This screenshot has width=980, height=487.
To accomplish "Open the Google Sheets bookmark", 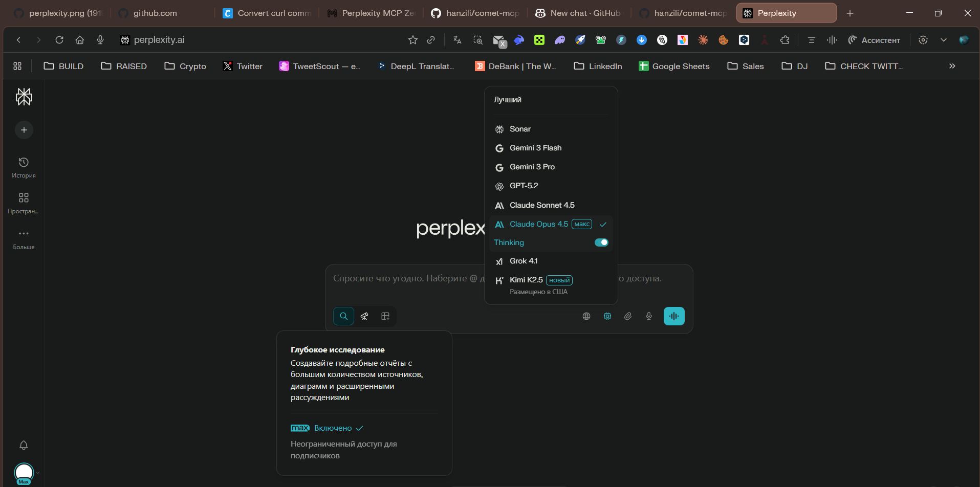I will (674, 66).
